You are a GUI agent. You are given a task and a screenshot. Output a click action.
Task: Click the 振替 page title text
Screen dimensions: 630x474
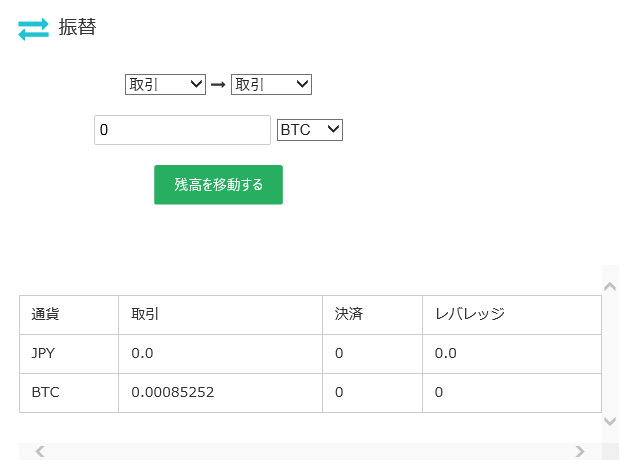[77, 27]
